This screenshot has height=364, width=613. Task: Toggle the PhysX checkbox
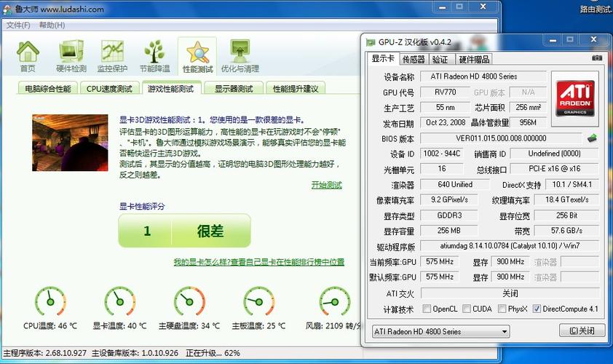pos(502,309)
